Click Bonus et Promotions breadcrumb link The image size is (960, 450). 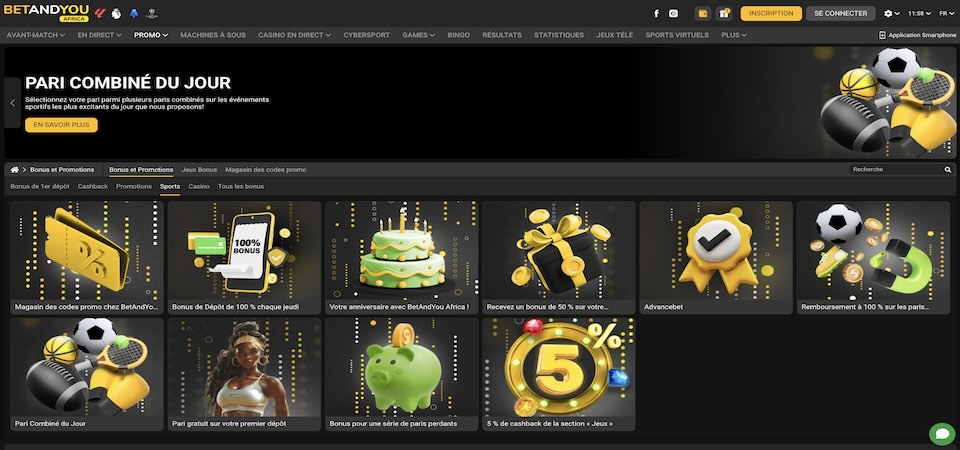pyautogui.click(x=62, y=170)
